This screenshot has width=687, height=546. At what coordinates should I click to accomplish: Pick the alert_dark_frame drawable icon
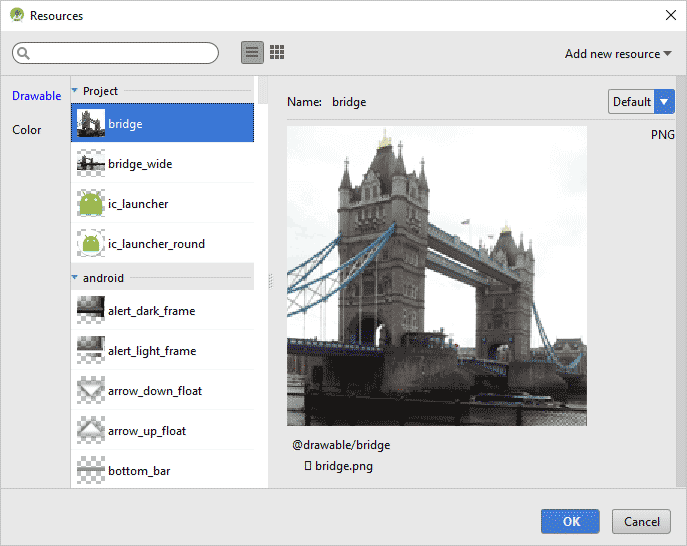(91, 311)
